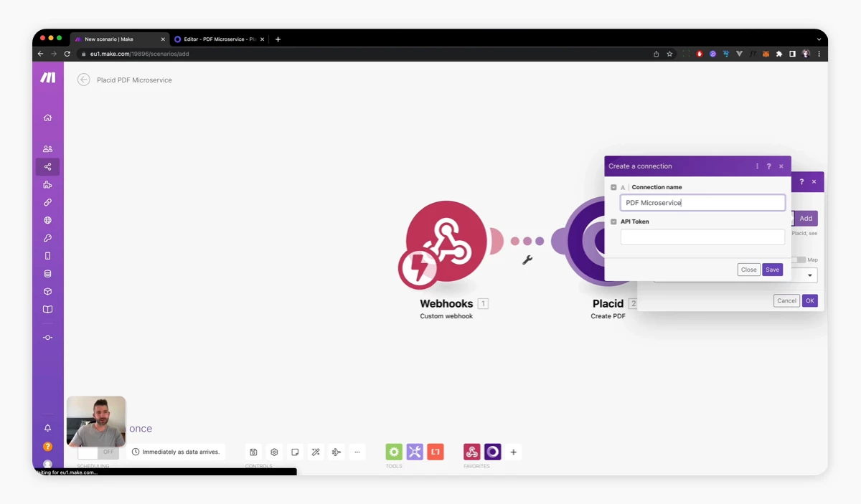The image size is (861, 504).
Task: Add Placid module from Favorites
Action: pyautogui.click(x=493, y=452)
